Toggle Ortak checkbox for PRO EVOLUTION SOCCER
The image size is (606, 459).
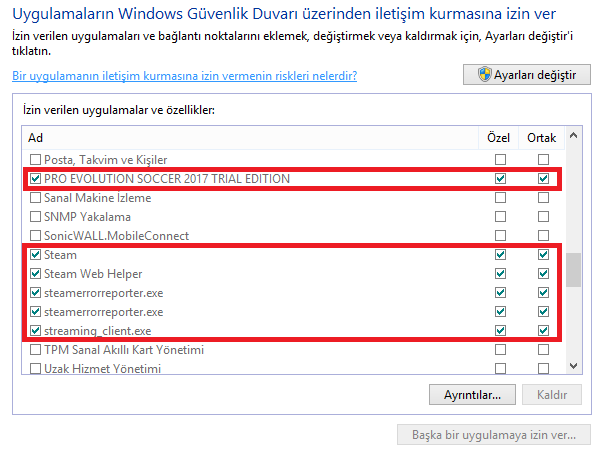(x=543, y=178)
